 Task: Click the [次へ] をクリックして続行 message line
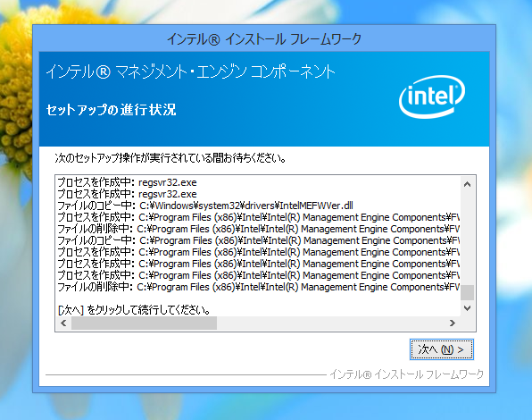[x=134, y=310]
